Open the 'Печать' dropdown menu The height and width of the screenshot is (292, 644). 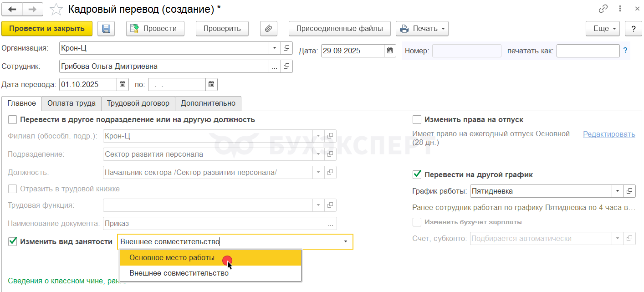[422, 29]
